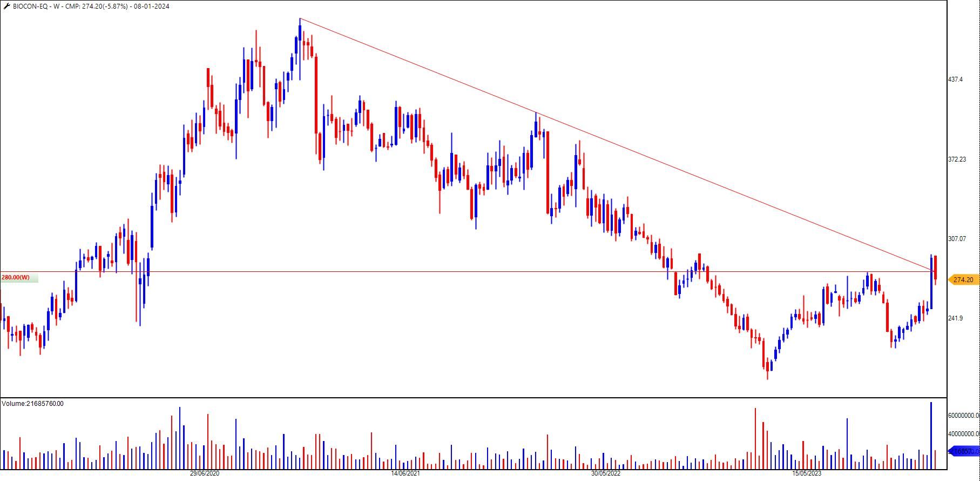Click the 241.9 price axis label

coord(956,318)
